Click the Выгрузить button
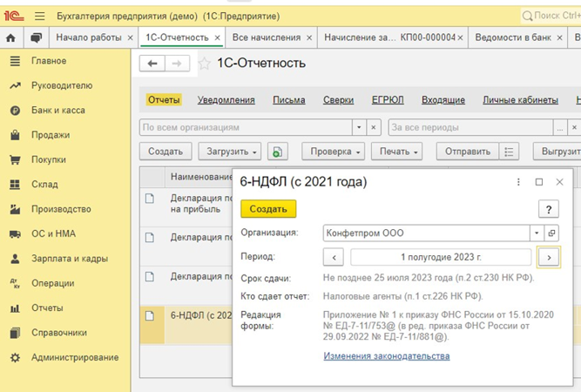Image resolution: width=581 pixels, height=392 pixels. tap(557, 152)
